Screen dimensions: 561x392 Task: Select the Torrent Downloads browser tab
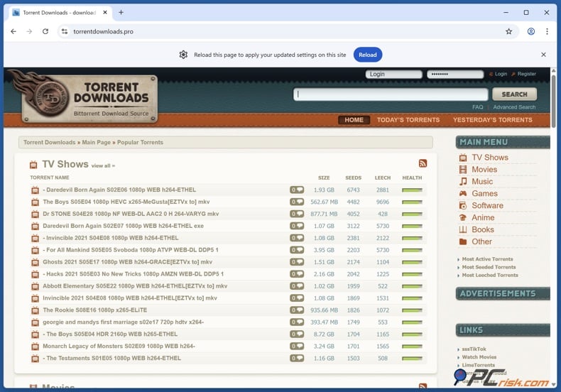click(60, 13)
